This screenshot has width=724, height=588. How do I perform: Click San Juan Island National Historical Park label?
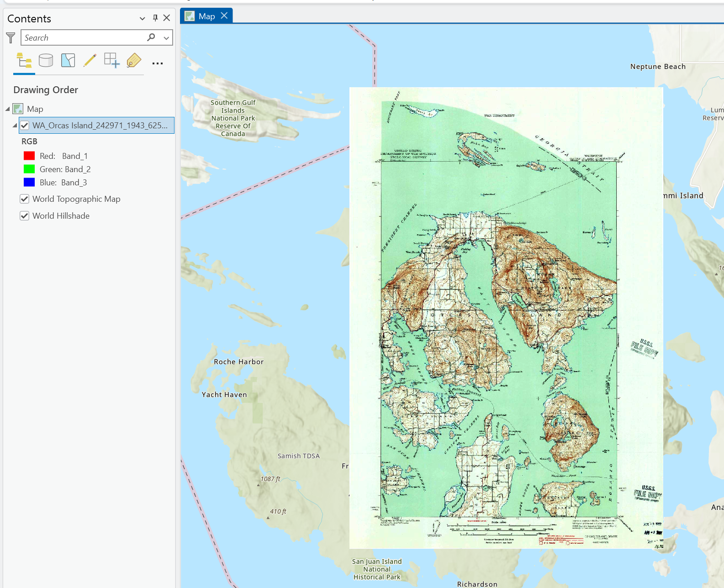pyautogui.click(x=377, y=569)
